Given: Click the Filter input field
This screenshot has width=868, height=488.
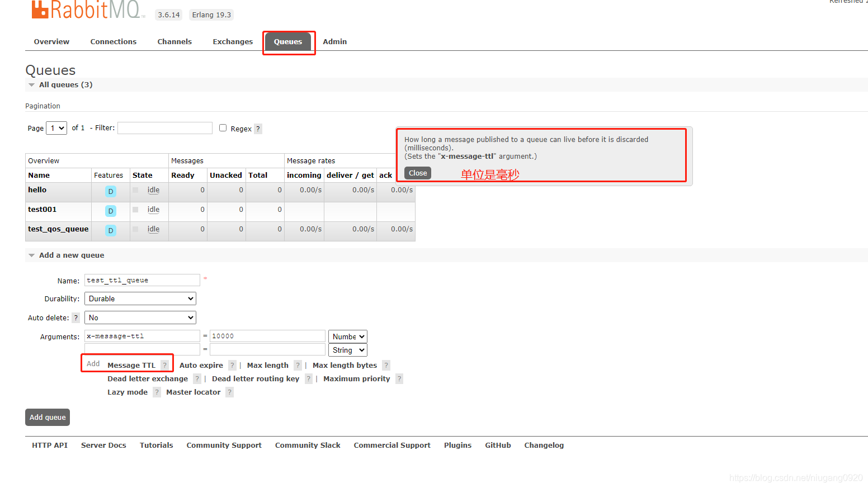Looking at the screenshot, I should point(165,128).
